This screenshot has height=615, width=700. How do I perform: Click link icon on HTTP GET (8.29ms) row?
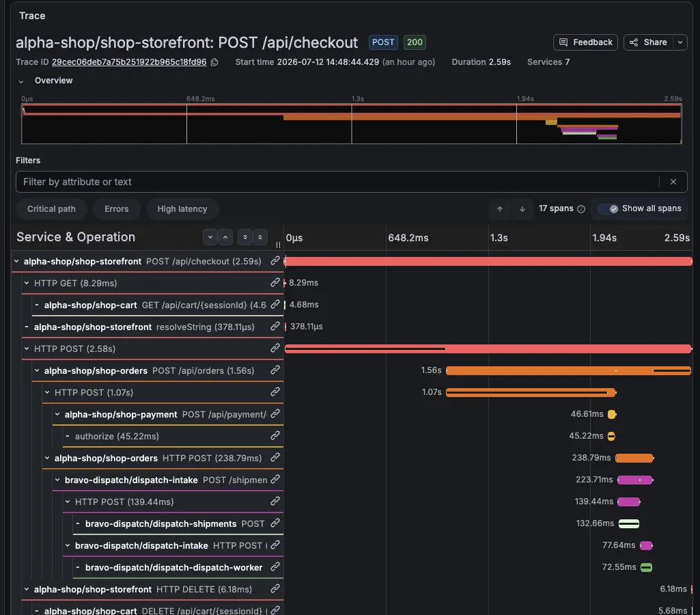(275, 283)
